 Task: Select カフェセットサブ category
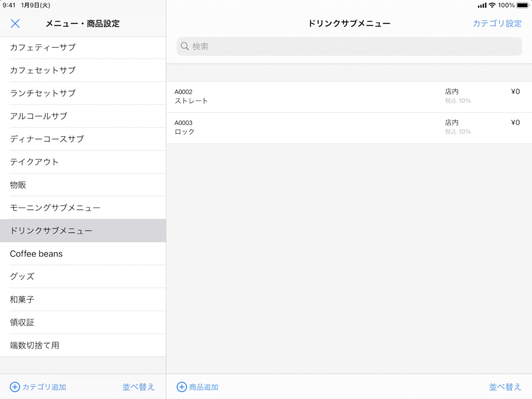[83, 70]
